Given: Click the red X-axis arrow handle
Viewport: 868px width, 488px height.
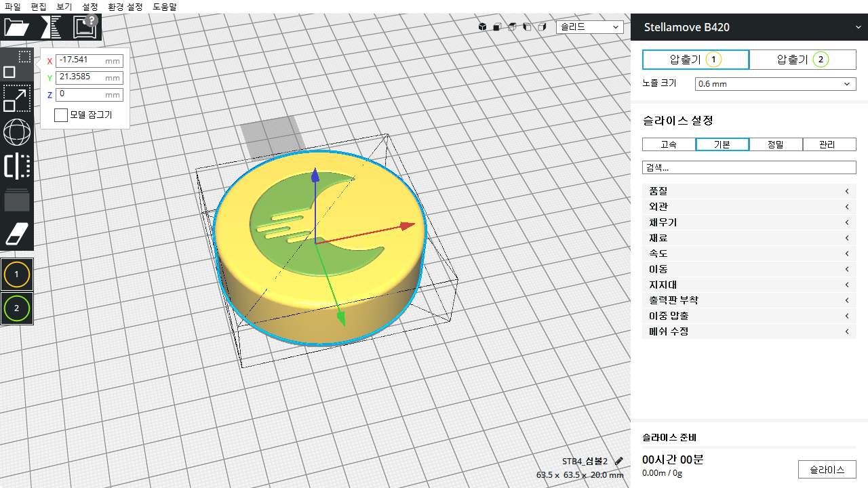Looking at the screenshot, I should point(407,226).
